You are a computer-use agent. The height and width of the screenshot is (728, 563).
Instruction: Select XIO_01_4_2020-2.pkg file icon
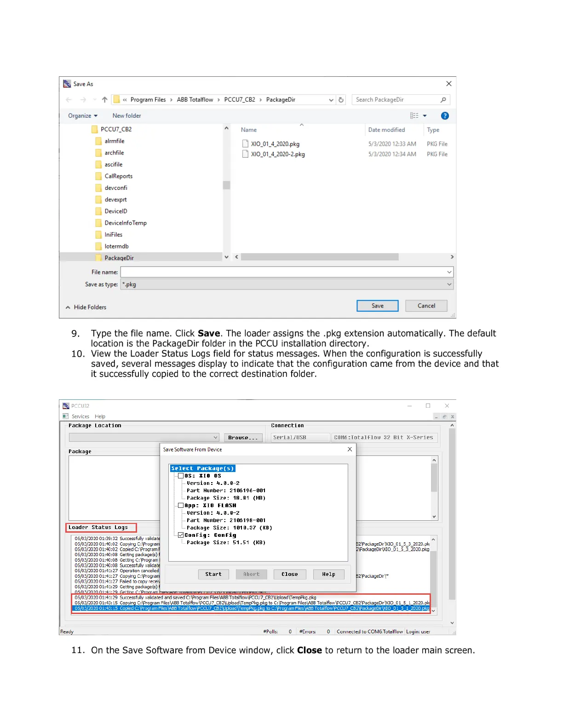[x=246, y=154]
